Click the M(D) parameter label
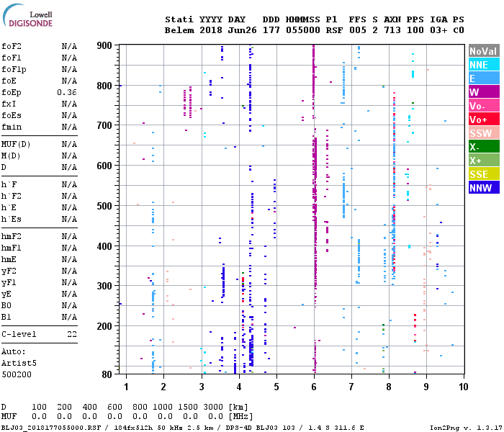 pyautogui.click(x=11, y=156)
